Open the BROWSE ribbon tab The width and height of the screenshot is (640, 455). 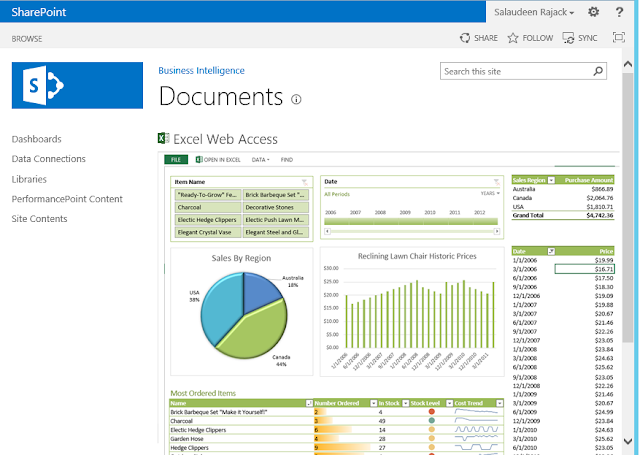27,39
